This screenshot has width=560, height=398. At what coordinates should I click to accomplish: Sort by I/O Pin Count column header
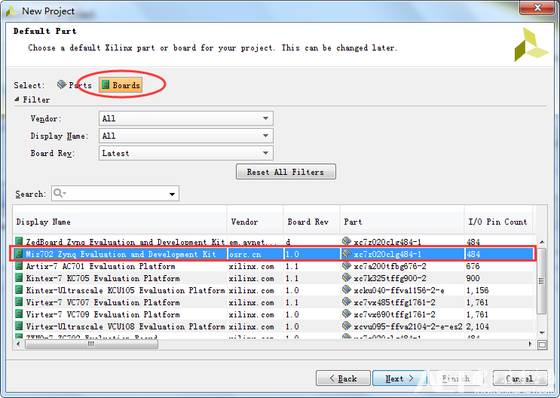click(498, 222)
